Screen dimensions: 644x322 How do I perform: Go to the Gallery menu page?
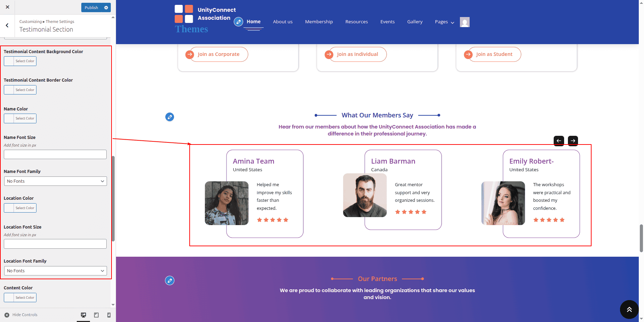click(415, 22)
